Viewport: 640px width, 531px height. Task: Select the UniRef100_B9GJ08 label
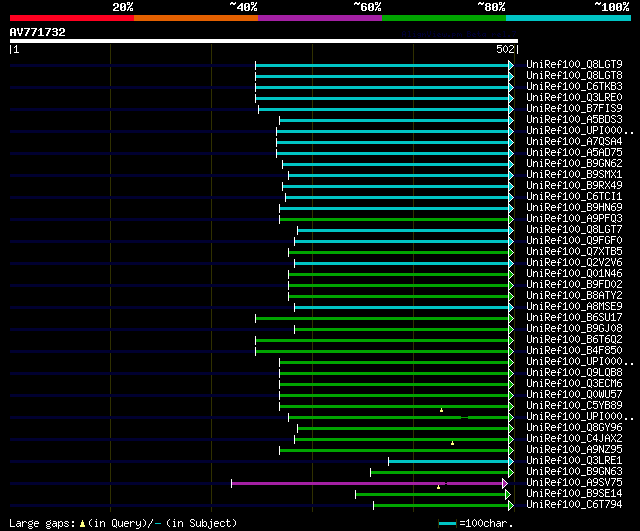pyautogui.click(x=574, y=329)
